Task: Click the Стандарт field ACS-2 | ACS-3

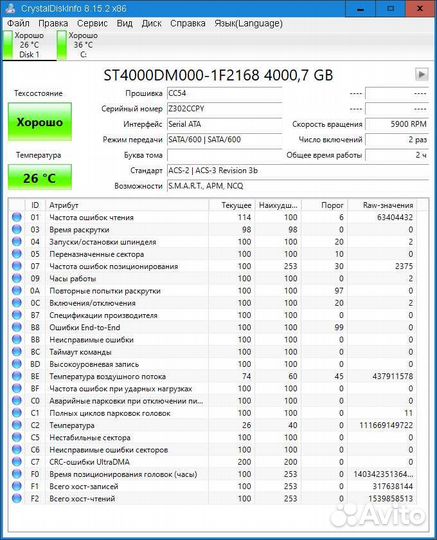Action: point(298,170)
